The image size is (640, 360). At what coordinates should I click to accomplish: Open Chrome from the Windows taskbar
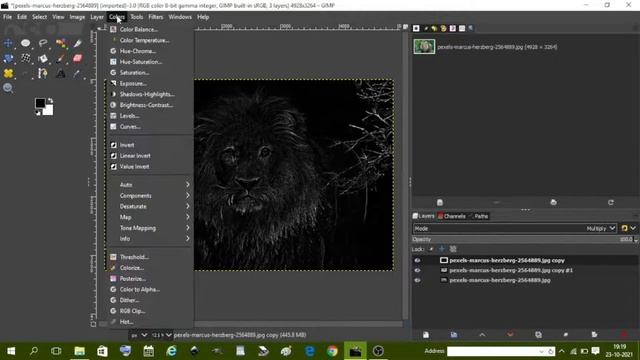tap(332, 351)
